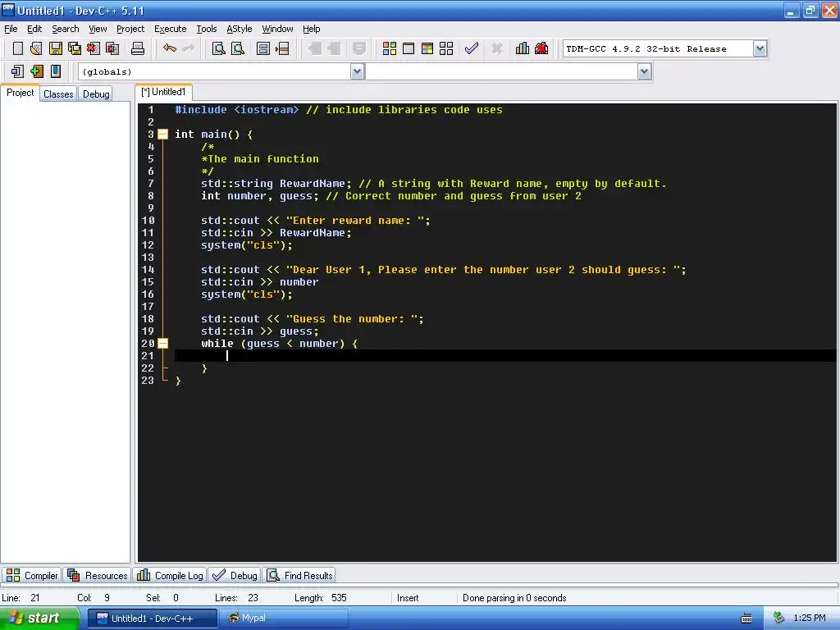Compile the program using colored squares icon
This screenshot has width=840, height=630.
coord(390,48)
